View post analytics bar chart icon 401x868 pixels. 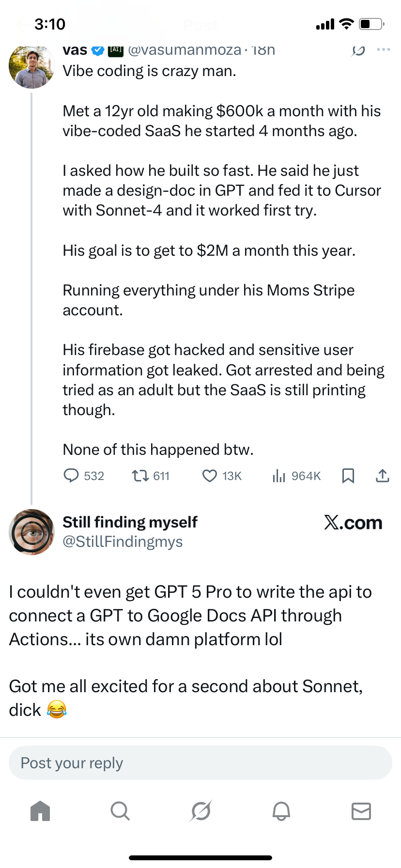pos(278,476)
